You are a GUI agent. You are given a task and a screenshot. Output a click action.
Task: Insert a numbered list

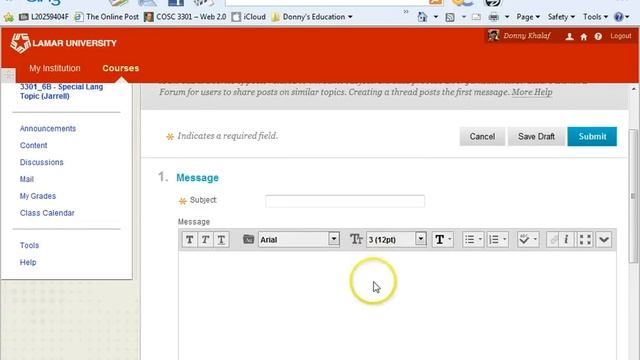(x=494, y=240)
